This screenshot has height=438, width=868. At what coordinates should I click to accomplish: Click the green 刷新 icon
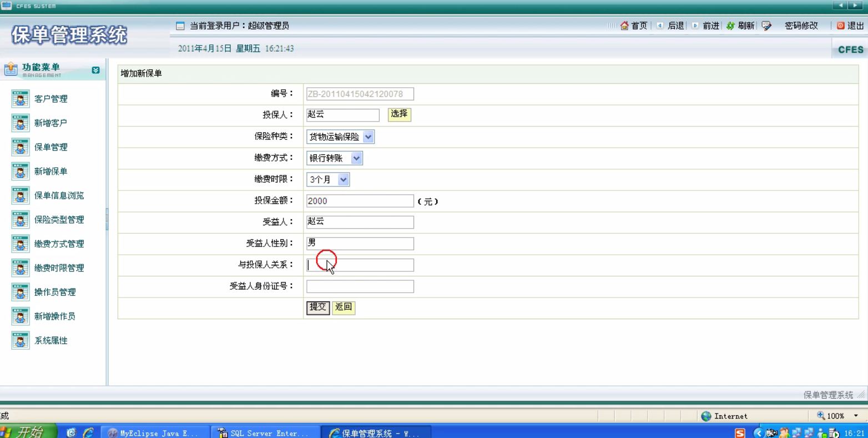730,26
